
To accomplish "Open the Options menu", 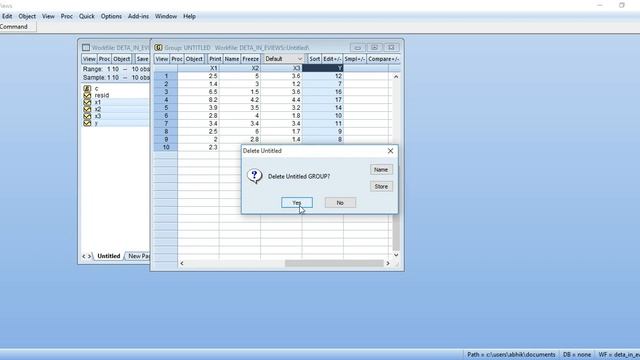I will pyautogui.click(x=111, y=16).
